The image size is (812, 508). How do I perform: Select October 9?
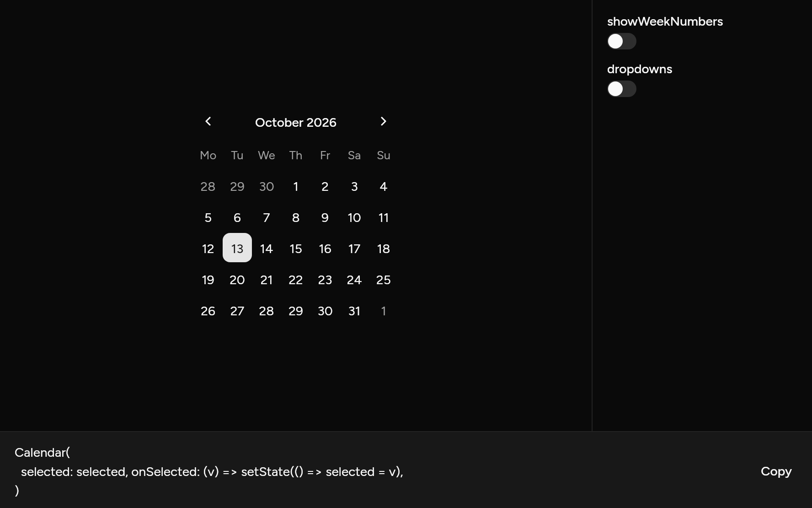[325, 217]
